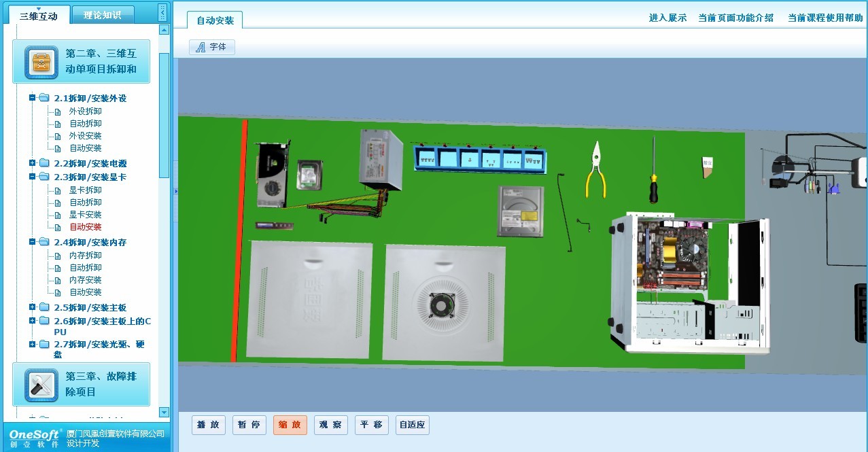Click the yellow pliers in the scene
The image size is (868, 452).
(x=596, y=170)
